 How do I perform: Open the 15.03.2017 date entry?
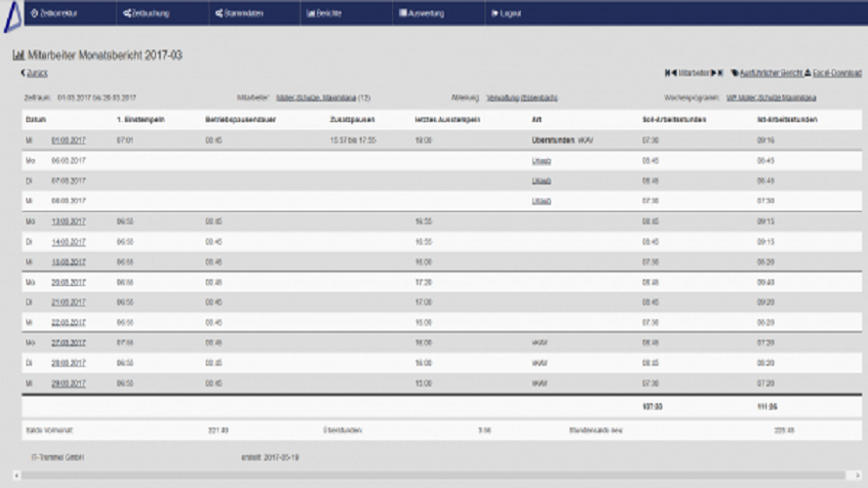point(68,262)
